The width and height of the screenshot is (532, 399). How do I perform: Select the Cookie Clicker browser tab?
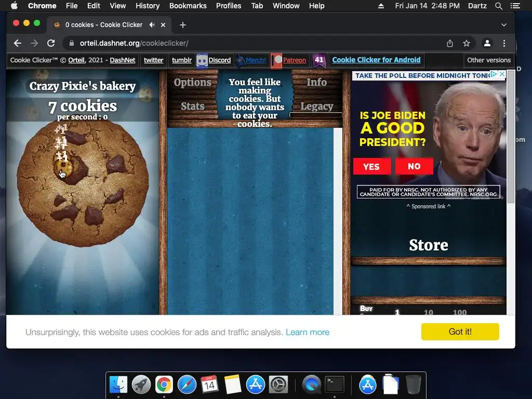(x=109, y=25)
